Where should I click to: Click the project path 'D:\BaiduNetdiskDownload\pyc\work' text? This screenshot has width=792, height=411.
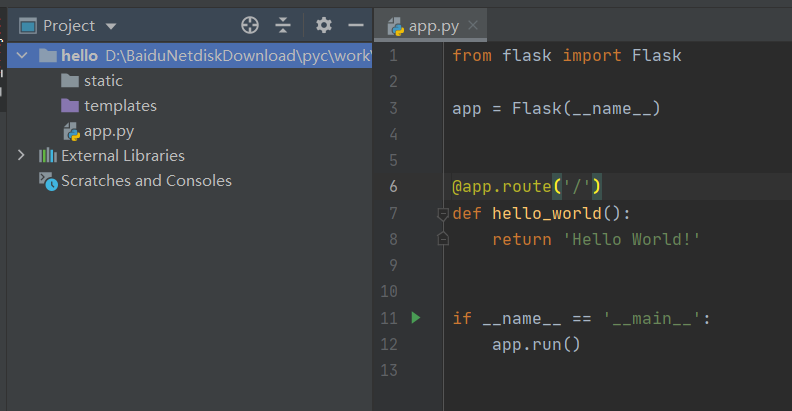238,56
